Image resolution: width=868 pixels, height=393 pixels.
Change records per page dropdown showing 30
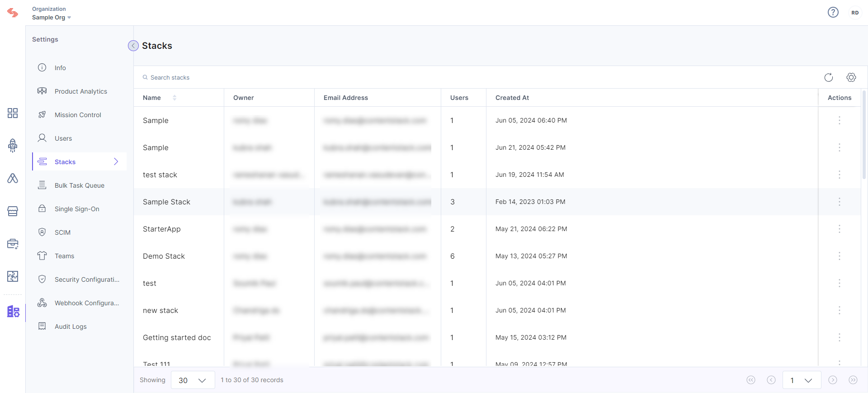click(193, 380)
